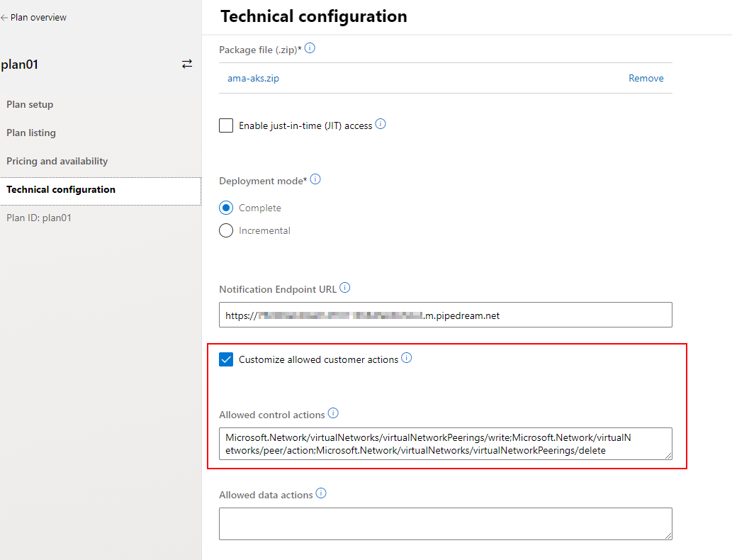The image size is (732, 560).
Task: Click the info icon beside JIT access
Action: tap(381, 124)
